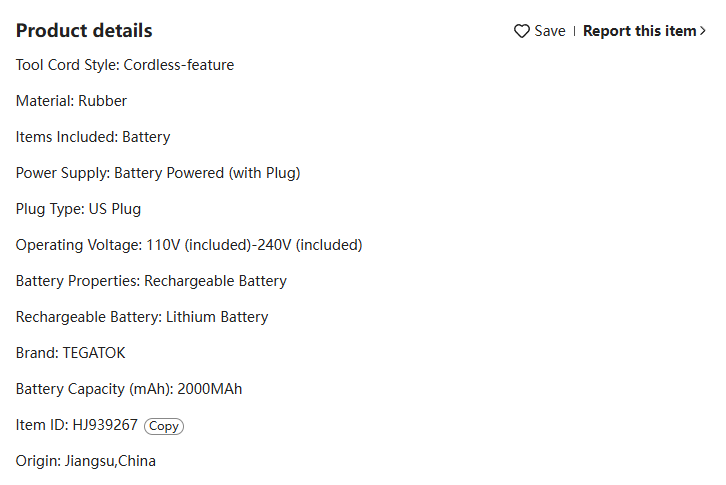Click the Plug Type: US Plug text
Screen dimensions: 726x485
[x=78, y=209]
